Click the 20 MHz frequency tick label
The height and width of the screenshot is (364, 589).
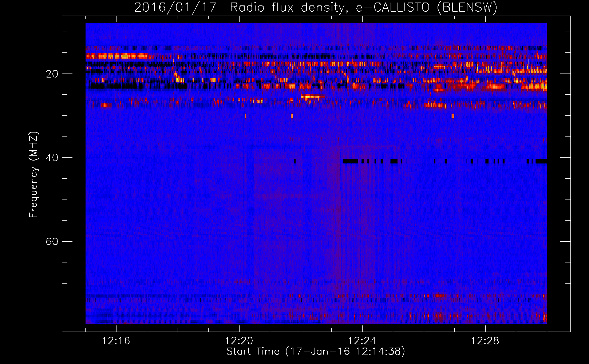tap(52, 74)
